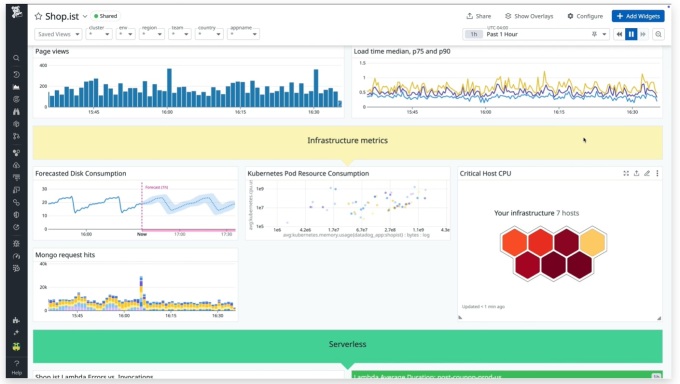The image size is (680, 384).
Task: Click the Add Widgets button
Action: click(x=638, y=16)
